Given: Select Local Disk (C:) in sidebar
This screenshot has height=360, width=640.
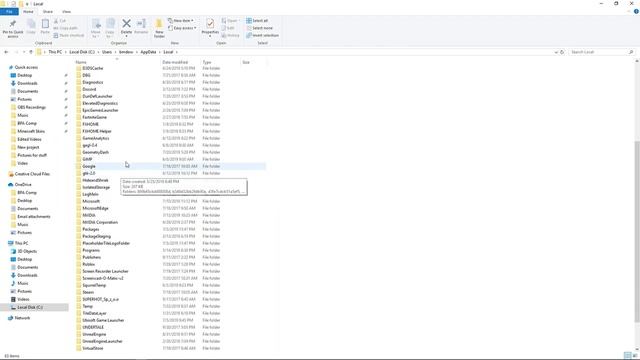Looking at the screenshot, I should (x=30, y=307).
